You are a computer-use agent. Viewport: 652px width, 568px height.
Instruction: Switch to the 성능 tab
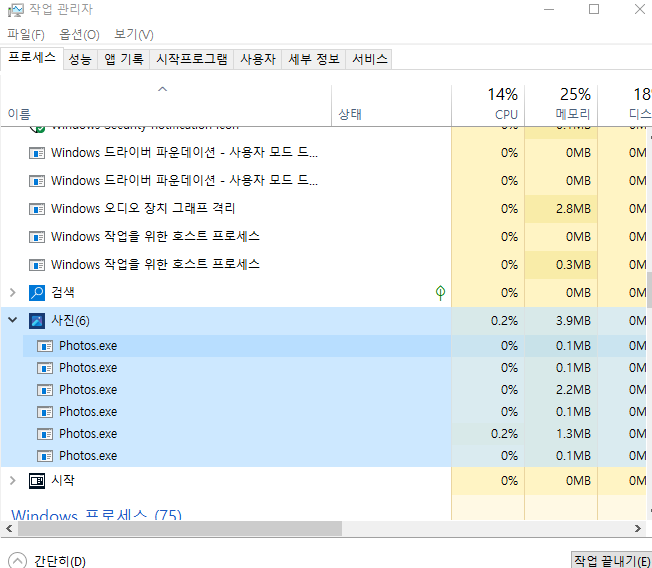(80, 59)
